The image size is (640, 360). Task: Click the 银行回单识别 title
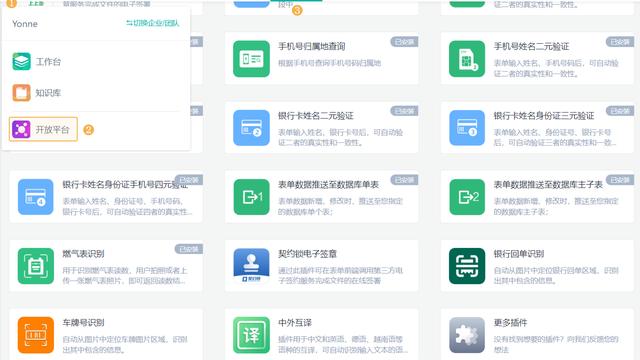(x=519, y=254)
